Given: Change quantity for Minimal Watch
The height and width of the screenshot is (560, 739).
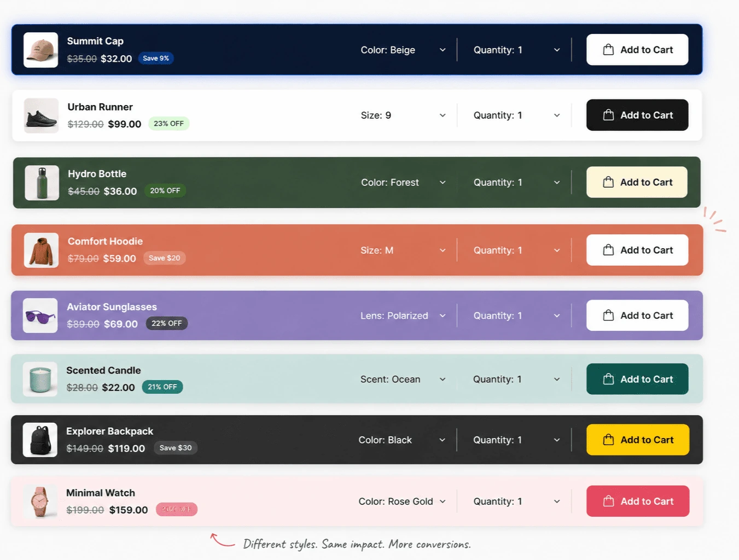Looking at the screenshot, I should (517, 501).
